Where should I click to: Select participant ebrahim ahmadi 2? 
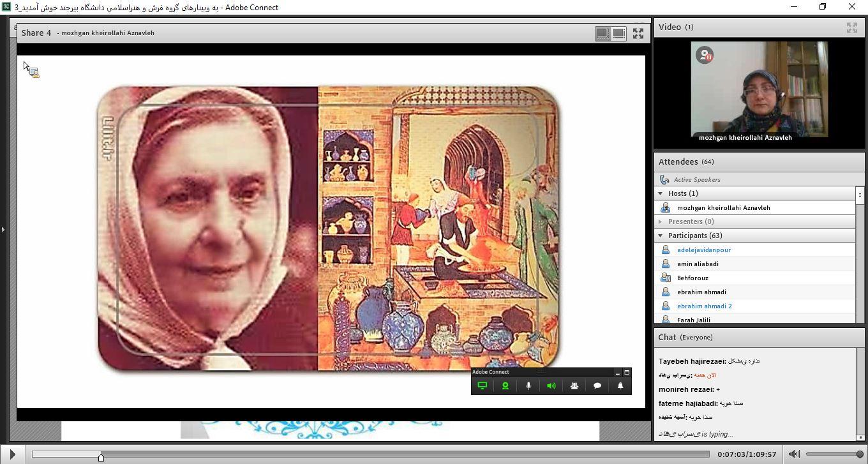704,306
